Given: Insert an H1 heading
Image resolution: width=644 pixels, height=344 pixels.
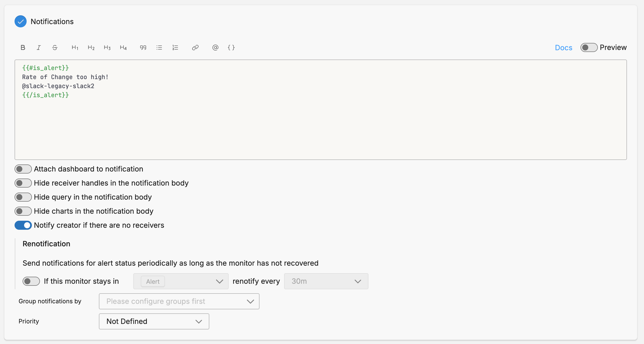Looking at the screenshot, I should point(75,47).
